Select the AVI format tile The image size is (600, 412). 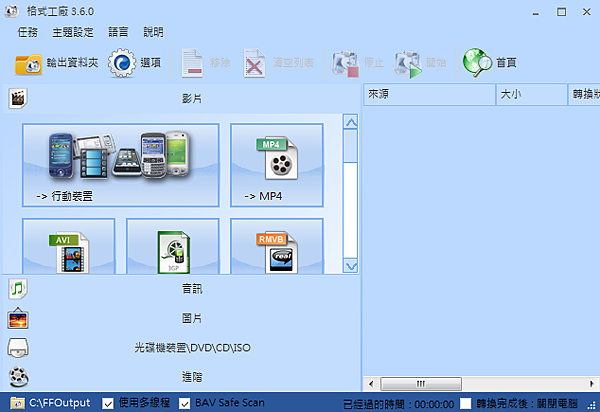(x=69, y=246)
